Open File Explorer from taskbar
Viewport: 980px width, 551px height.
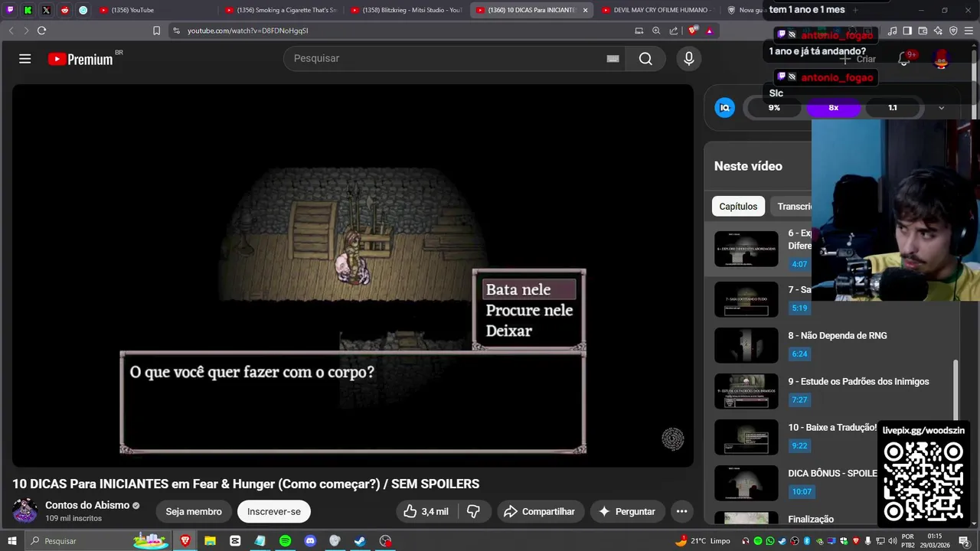tap(210, 541)
